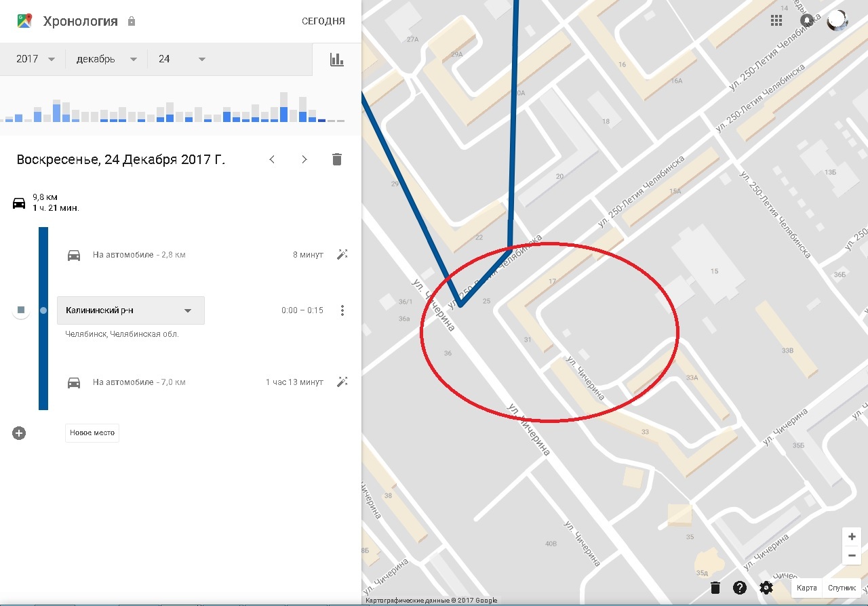Click the magic wand edit icon for 2,8 km drive
The width and height of the screenshot is (868, 606).
pos(342,255)
